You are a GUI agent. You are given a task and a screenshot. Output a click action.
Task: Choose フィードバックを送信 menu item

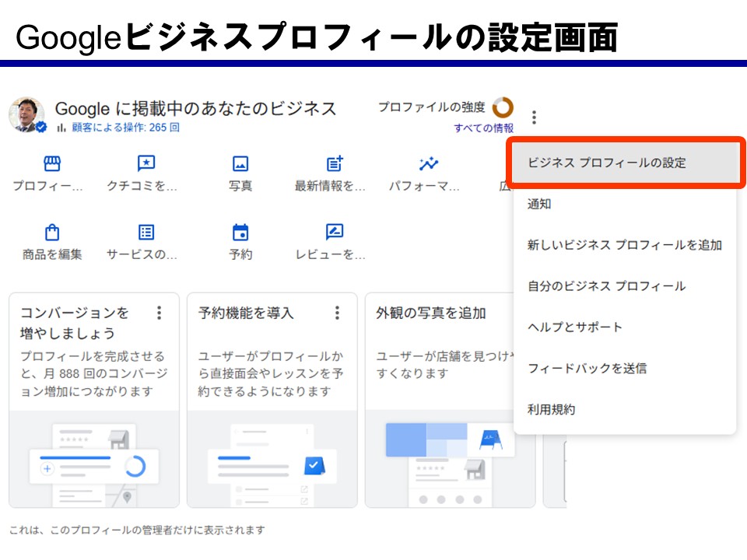tap(625, 368)
